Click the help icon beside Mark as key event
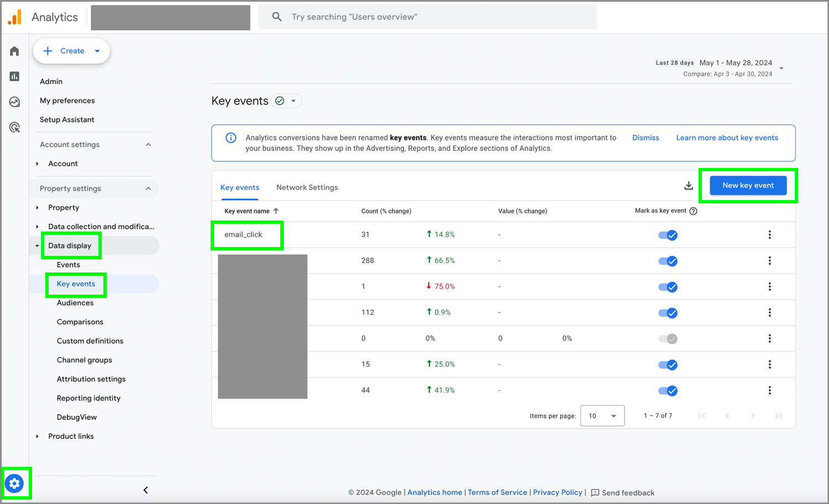Screen dimensions: 829x504 (693, 211)
